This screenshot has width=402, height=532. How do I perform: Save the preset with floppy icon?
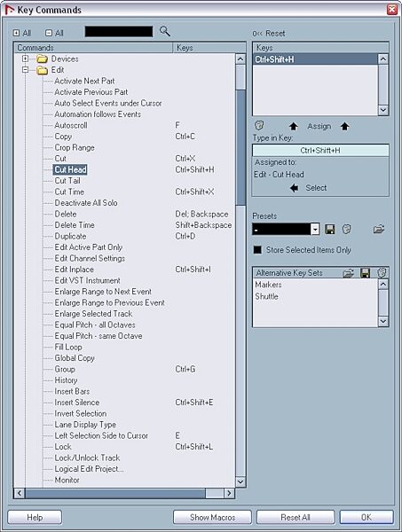(330, 230)
